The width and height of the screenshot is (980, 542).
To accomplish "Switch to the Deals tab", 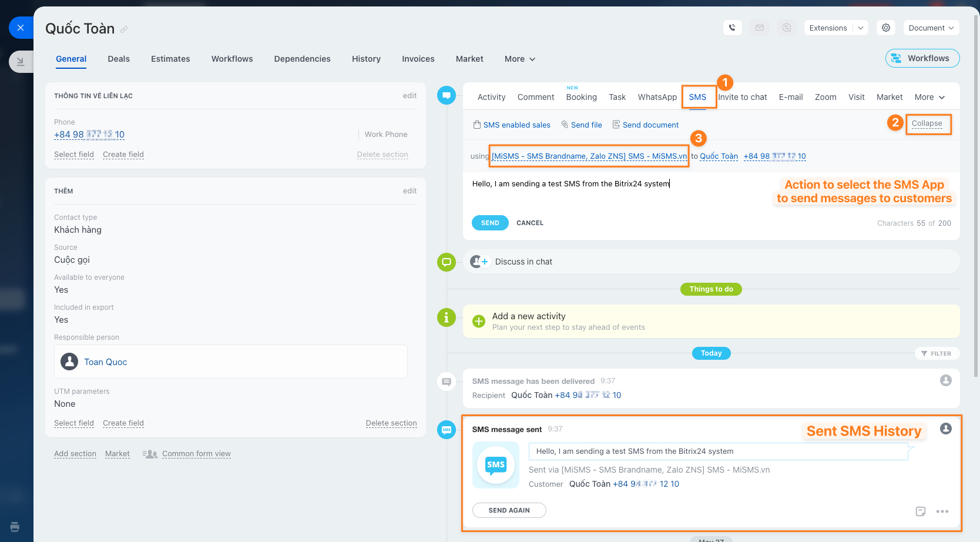I will (x=119, y=59).
